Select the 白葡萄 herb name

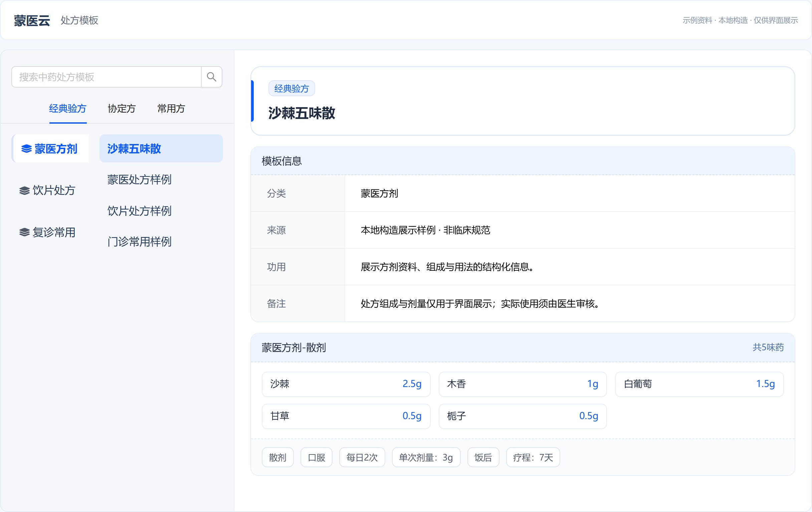tap(638, 384)
